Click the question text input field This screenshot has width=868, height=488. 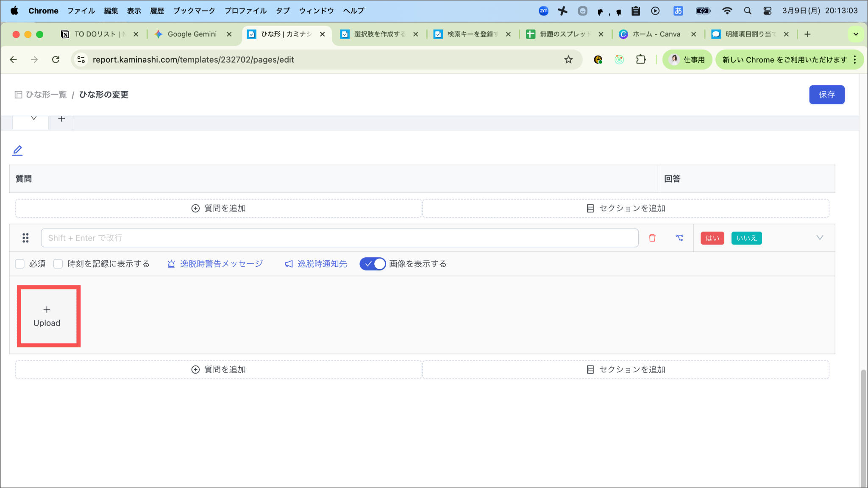[x=339, y=238]
